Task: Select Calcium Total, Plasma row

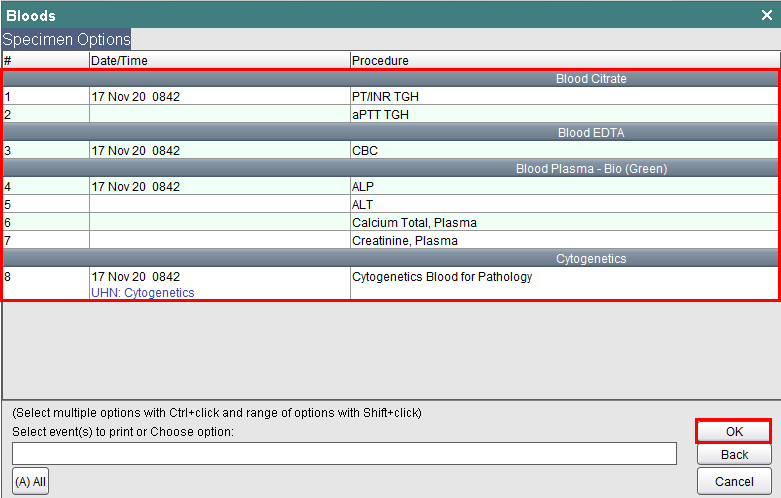Action: [x=390, y=222]
